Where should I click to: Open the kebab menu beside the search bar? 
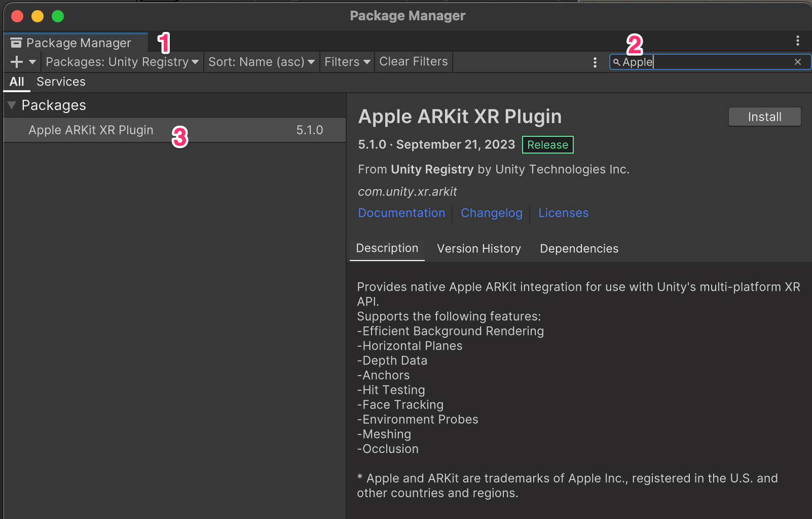[595, 62]
